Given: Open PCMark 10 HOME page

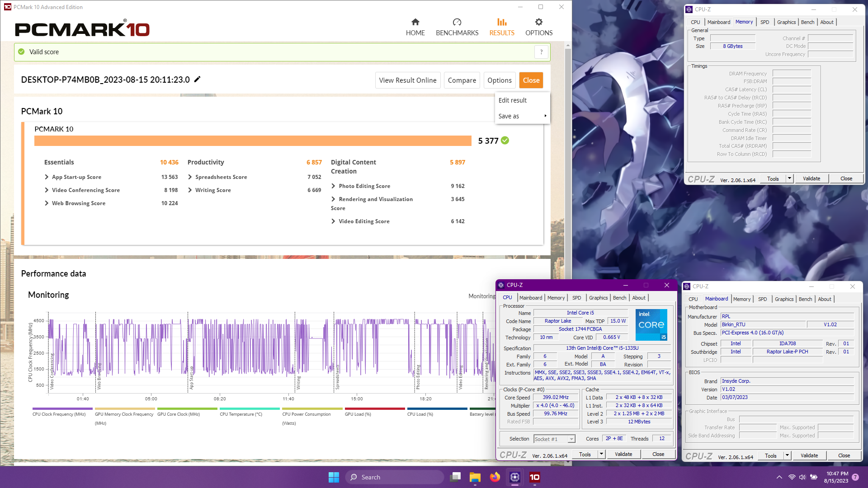Looking at the screenshot, I should (415, 27).
